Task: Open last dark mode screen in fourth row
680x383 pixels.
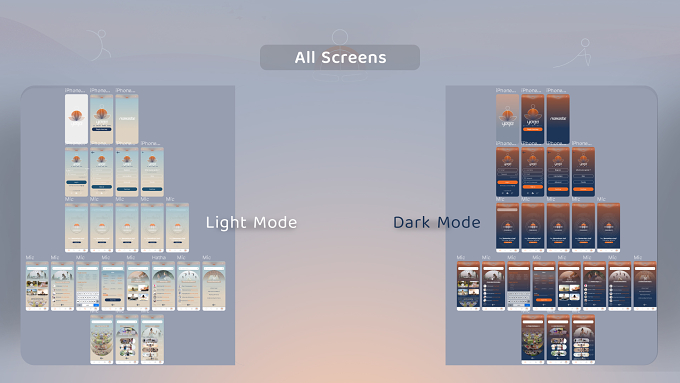Action: [x=645, y=286]
